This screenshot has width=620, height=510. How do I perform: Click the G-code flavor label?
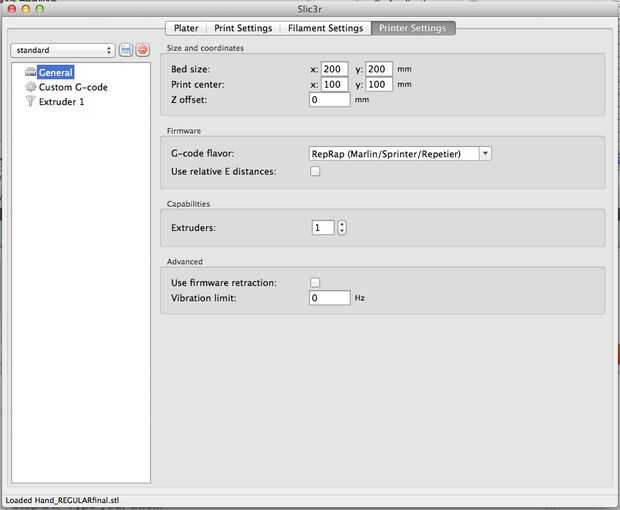tap(202, 153)
